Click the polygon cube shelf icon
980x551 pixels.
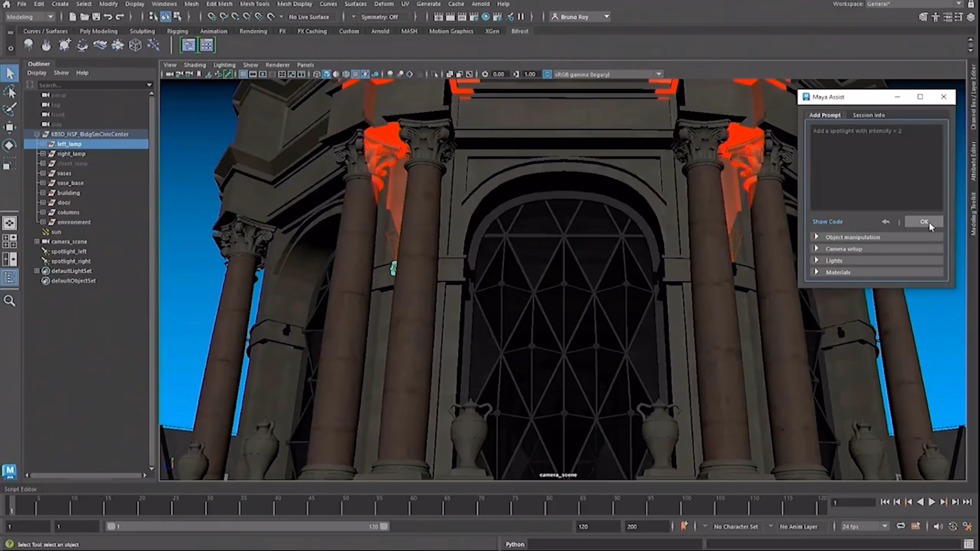(x=135, y=45)
